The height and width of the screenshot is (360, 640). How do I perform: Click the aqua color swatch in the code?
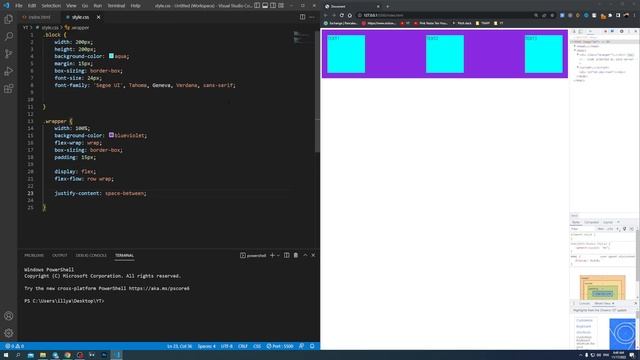[111, 56]
